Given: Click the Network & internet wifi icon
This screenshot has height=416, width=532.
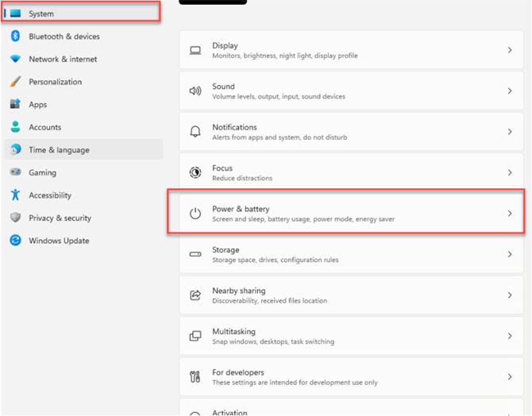Looking at the screenshot, I should (15, 59).
